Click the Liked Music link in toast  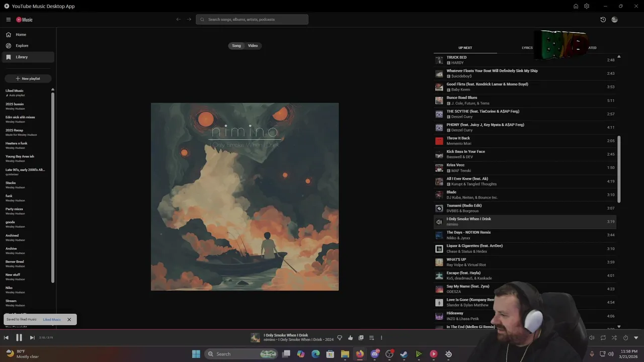click(x=52, y=320)
